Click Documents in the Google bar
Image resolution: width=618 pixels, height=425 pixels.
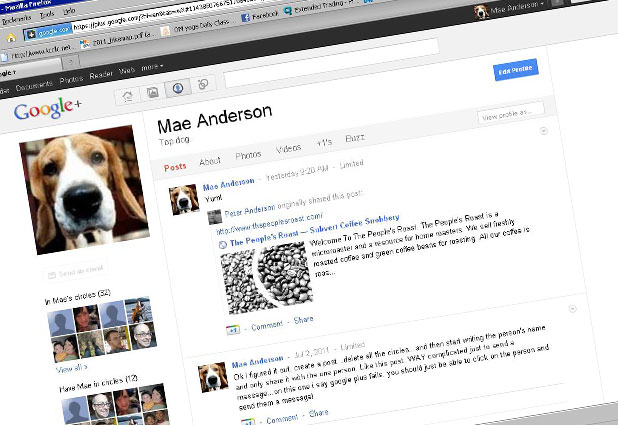click(x=34, y=85)
